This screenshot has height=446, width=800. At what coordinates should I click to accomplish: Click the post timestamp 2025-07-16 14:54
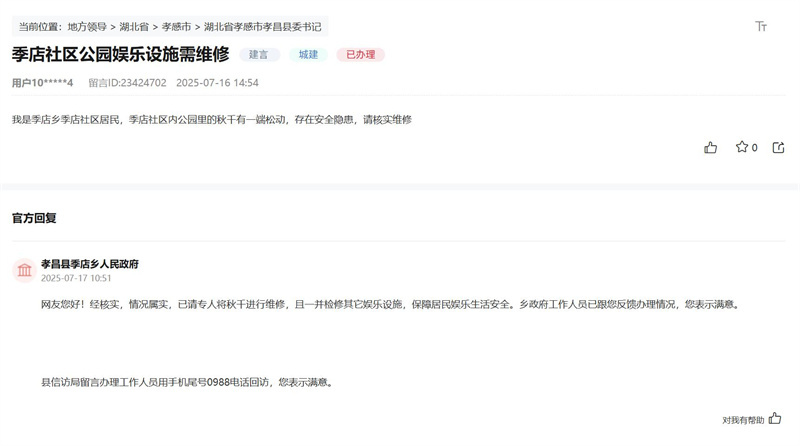217,83
